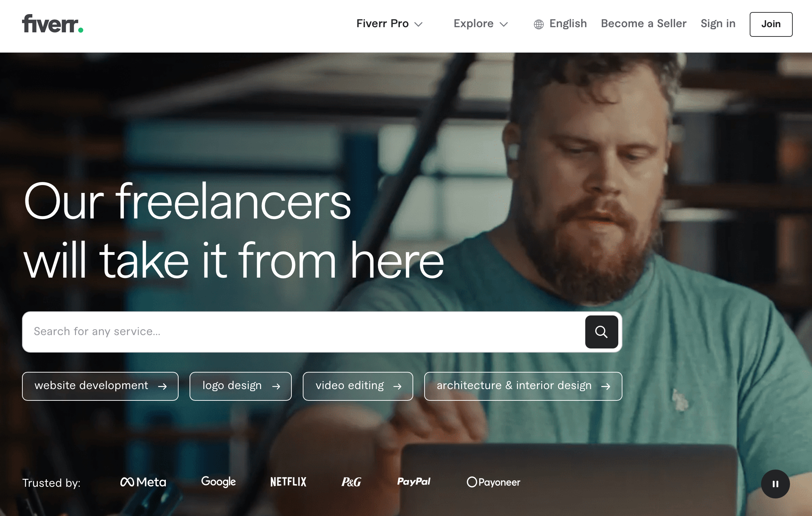Choose the website development suggestion
This screenshot has height=516, width=812.
(100, 386)
